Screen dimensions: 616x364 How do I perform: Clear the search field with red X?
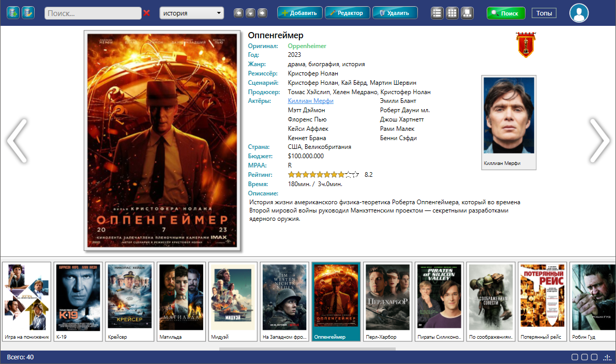coord(146,13)
